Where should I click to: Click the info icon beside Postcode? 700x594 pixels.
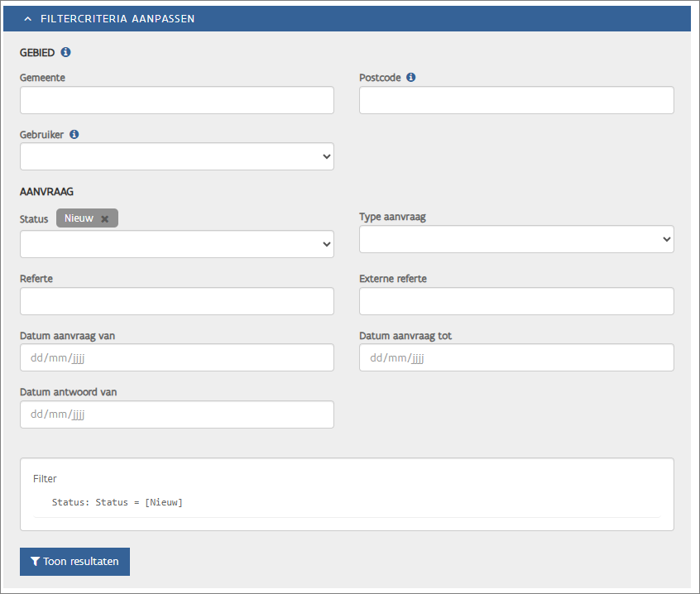point(411,78)
